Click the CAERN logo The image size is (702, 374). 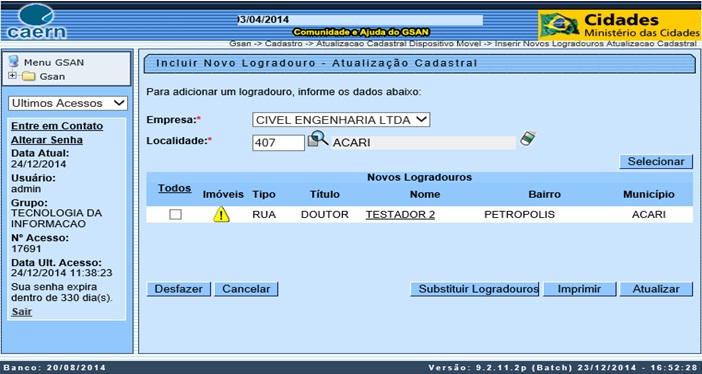coord(36,21)
